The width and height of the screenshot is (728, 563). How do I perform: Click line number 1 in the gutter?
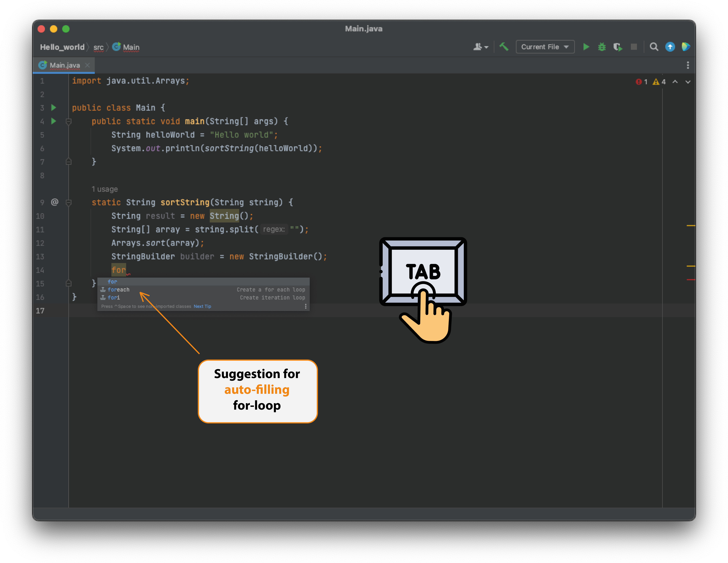coord(42,81)
